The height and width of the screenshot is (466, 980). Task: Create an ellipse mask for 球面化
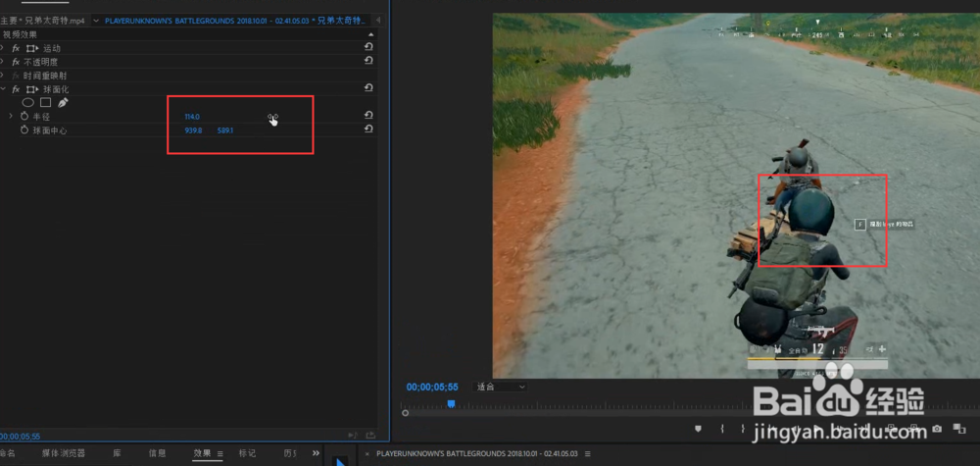[28, 103]
